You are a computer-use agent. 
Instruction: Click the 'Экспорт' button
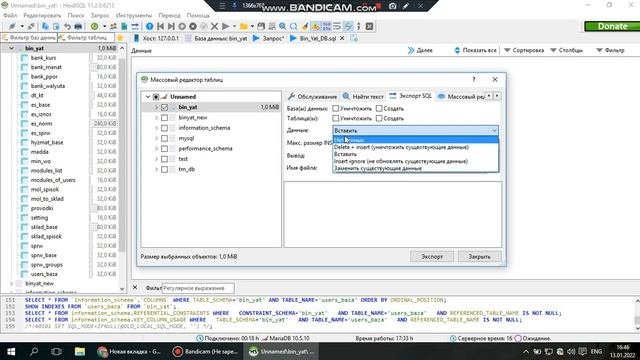pos(432,256)
